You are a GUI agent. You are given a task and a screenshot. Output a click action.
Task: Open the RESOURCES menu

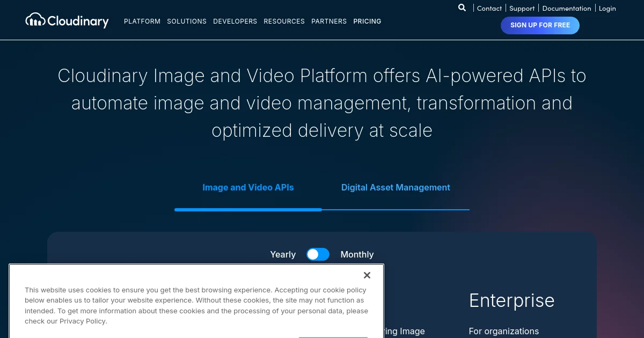[284, 21]
